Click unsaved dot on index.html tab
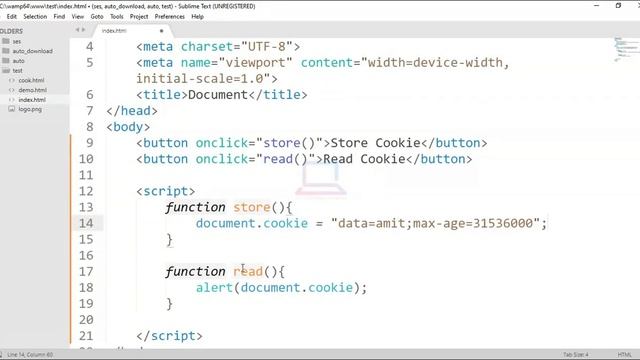 162,31
